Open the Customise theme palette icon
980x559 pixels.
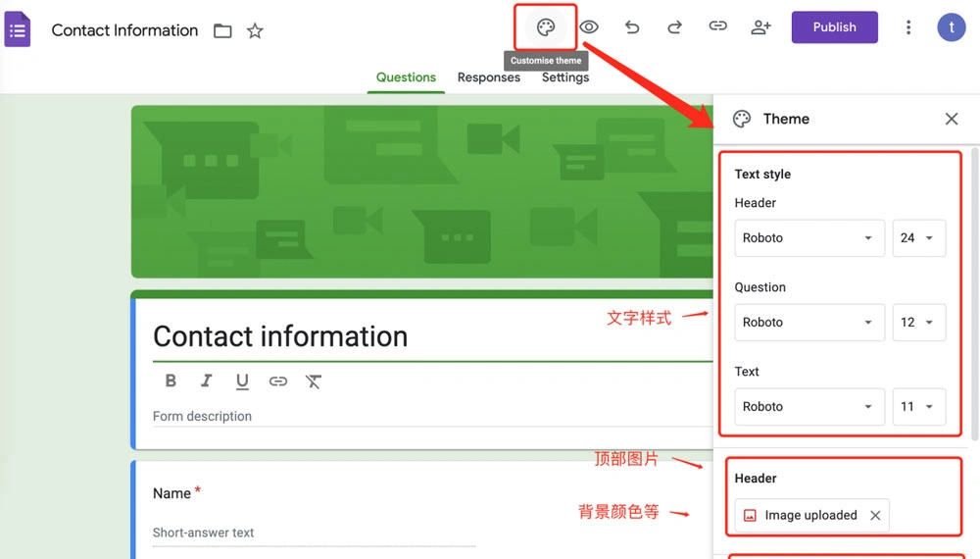tap(546, 27)
